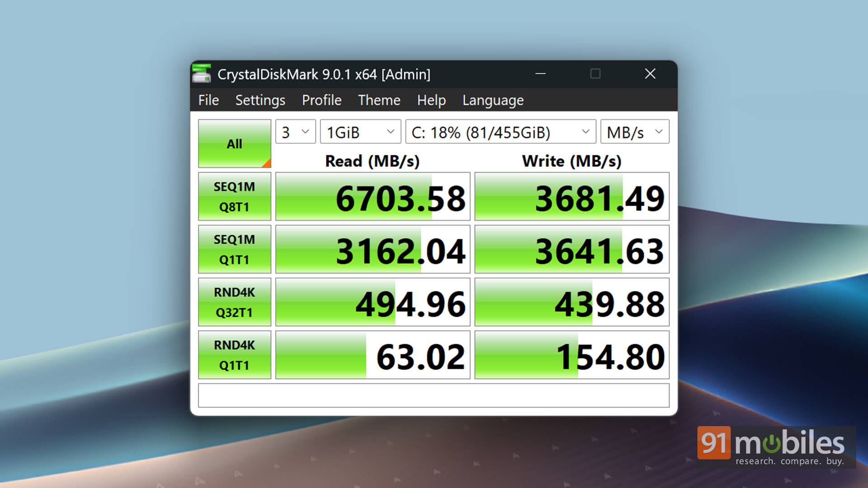Image resolution: width=868 pixels, height=488 pixels.
Task: Run the RND4K Q1T1 benchmark
Action: [x=234, y=355]
